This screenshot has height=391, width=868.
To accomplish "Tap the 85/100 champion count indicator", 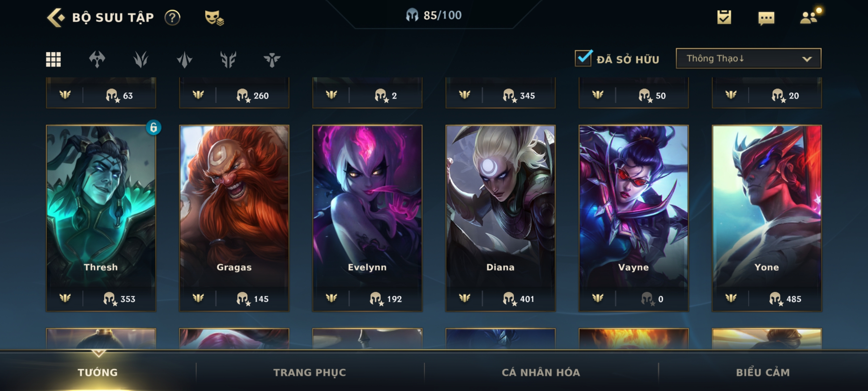I will coord(433,15).
